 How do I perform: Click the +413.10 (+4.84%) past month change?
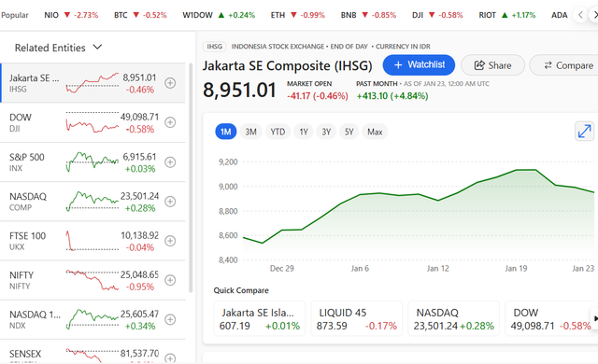click(392, 96)
